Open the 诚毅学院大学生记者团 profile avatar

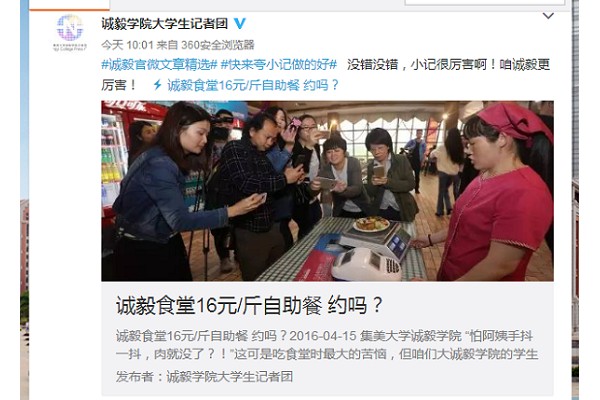pyautogui.click(x=70, y=28)
